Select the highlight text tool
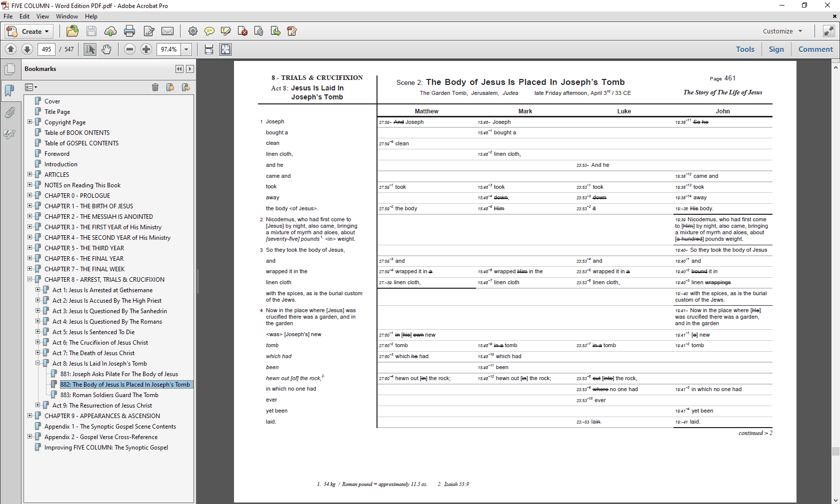This screenshot has width=840, height=504. click(226, 31)
